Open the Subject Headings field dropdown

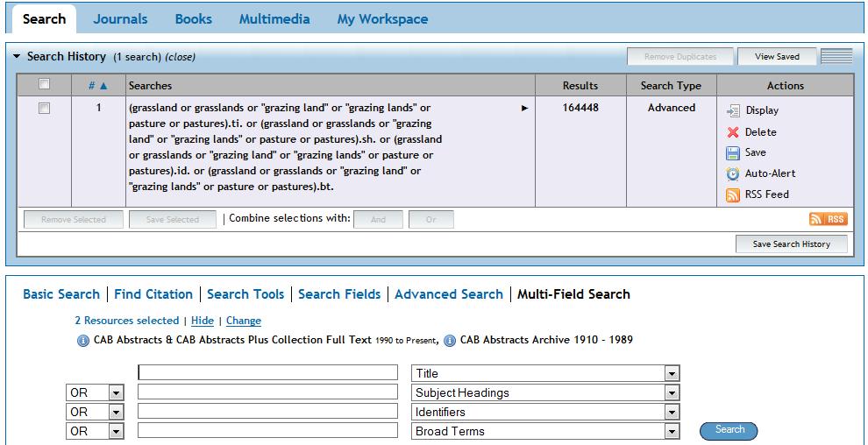click(672, 392)
